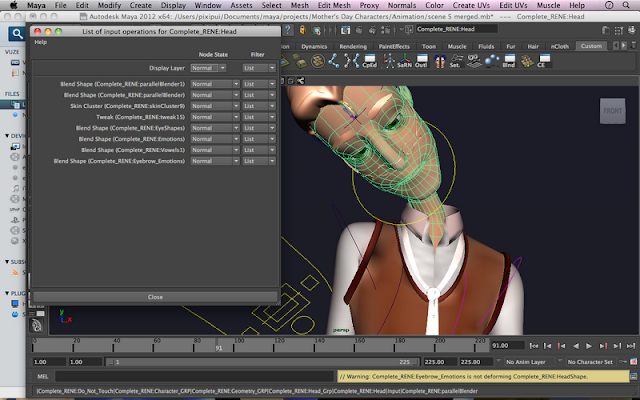This screenshot has height=400, width=640.
Task: Go to end of playback range
Action: [x=631, y=346]
